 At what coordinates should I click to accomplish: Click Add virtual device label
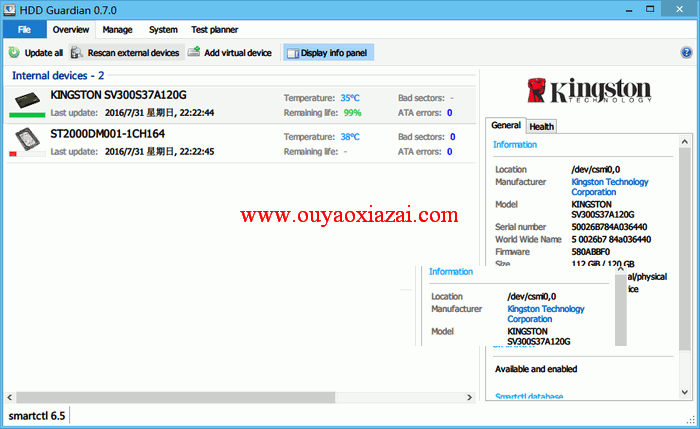(238, 53)
